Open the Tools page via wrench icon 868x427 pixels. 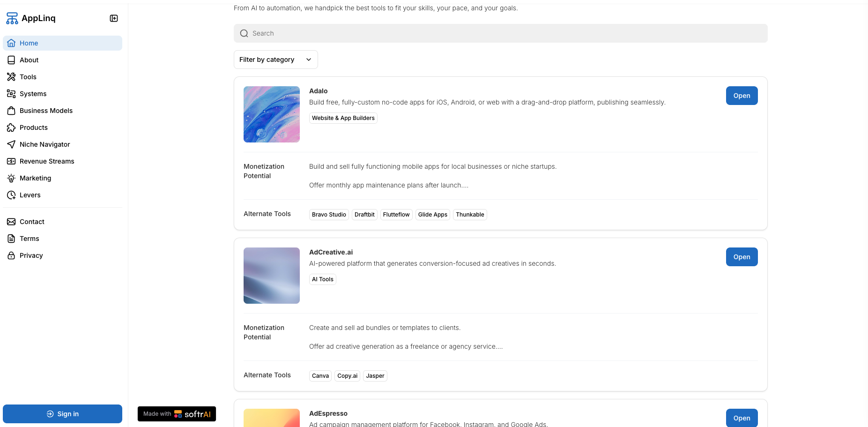pyautogui.click(x=11, y=77)
